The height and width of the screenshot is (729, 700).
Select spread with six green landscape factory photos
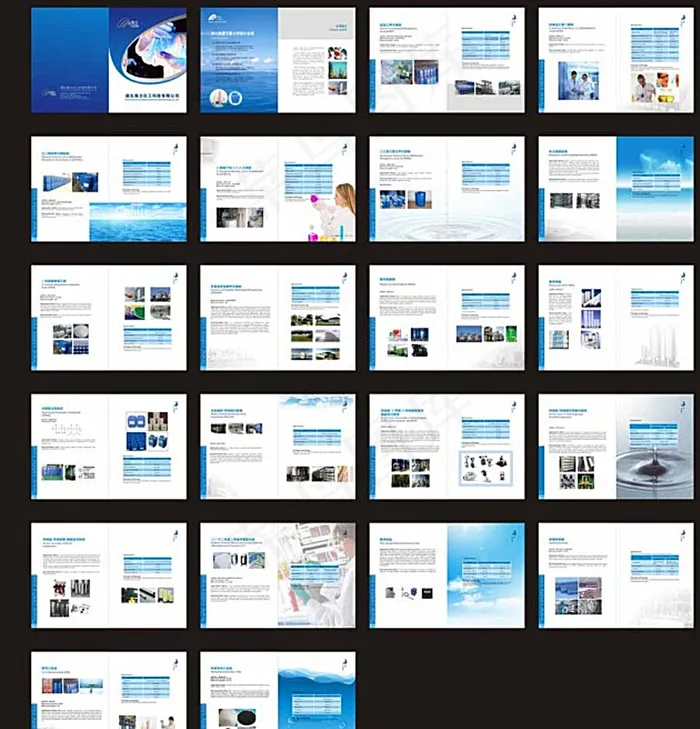pyautogui.click(x=278, y=318)
